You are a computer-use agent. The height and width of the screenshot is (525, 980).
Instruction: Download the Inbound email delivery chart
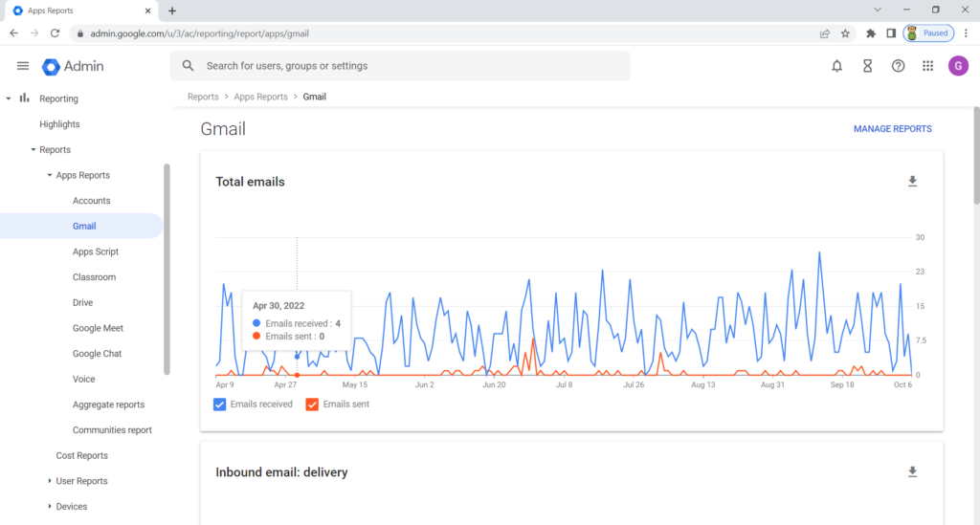point(912,472)
